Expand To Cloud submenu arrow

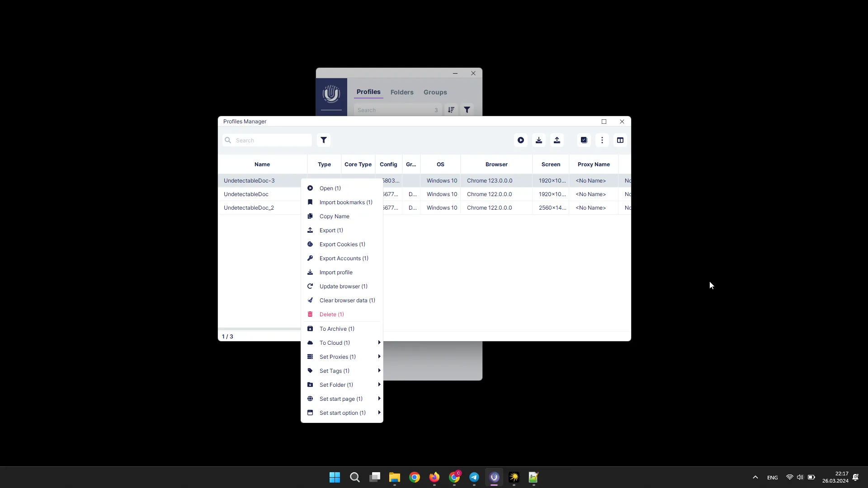click(x=379, y=343)
